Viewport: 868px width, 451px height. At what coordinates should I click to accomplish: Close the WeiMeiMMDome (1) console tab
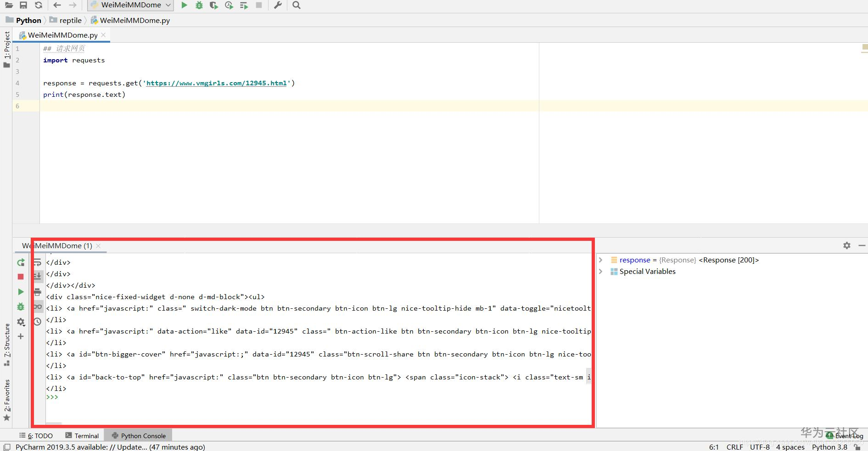tap(98, 246)
